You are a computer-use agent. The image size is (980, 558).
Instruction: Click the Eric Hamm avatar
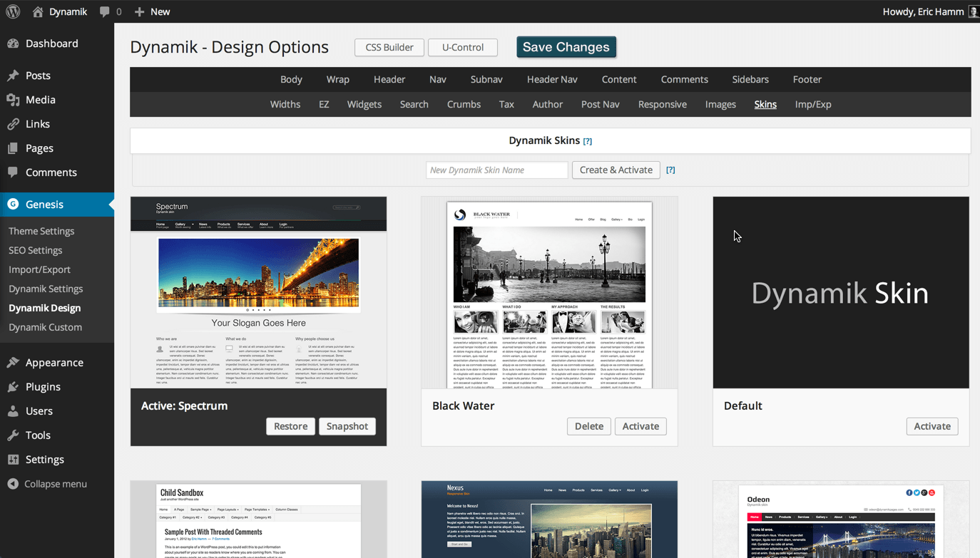tap(974, 11)
